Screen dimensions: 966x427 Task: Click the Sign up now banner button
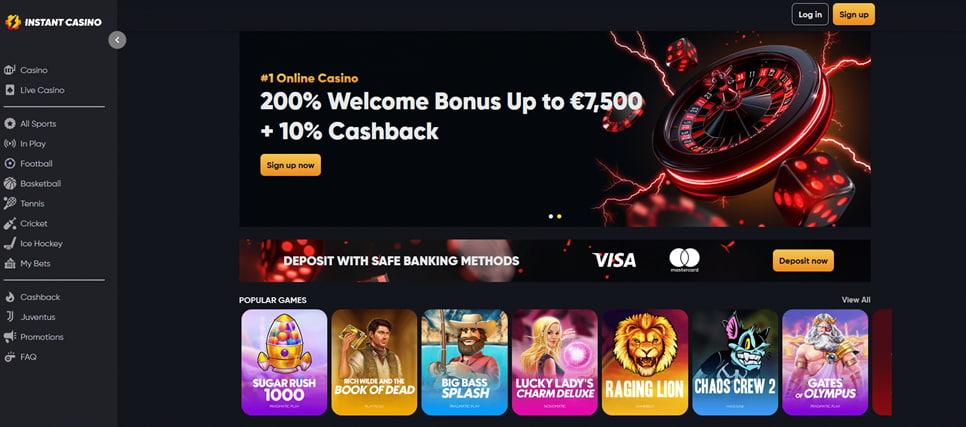290,165
